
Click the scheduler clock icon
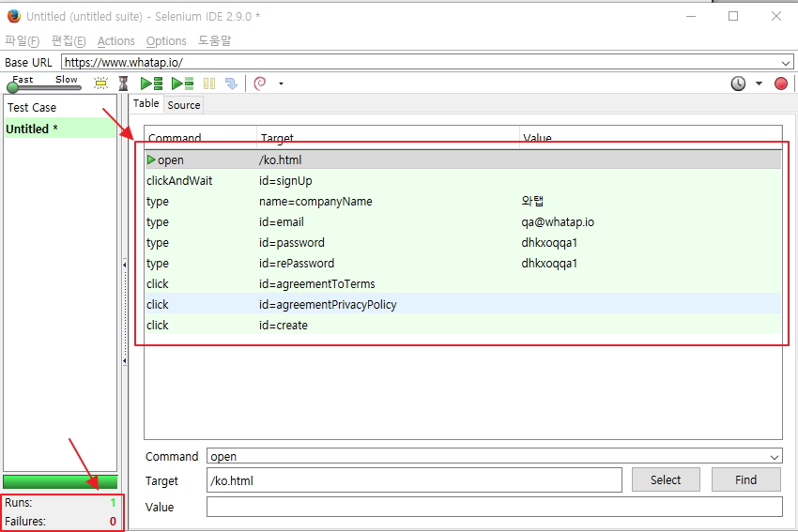tap(738, 84)
